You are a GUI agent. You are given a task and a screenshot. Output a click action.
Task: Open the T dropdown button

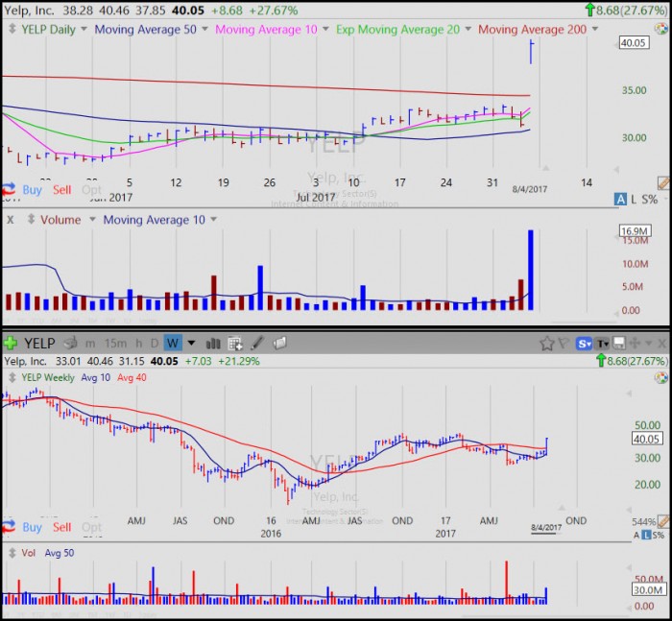603,344
